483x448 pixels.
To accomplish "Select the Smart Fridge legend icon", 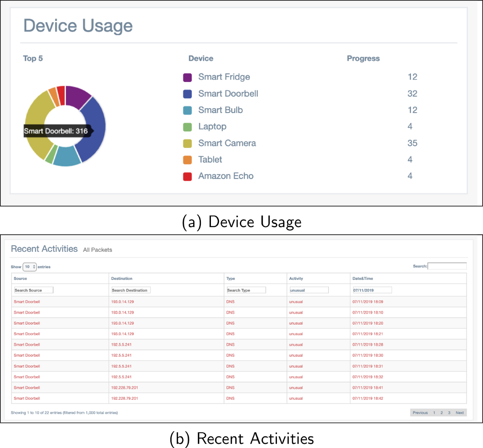I will (187, 77).
